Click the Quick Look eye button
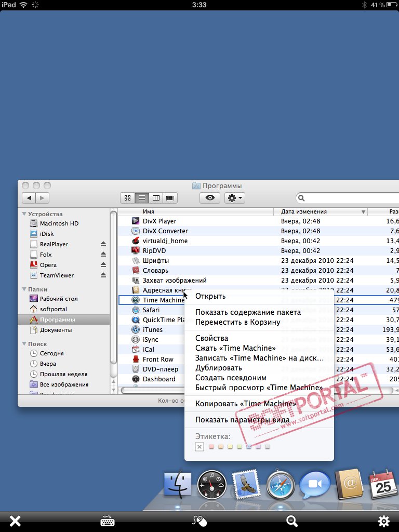This screenshot has height=532, width=399. [210, 198]
